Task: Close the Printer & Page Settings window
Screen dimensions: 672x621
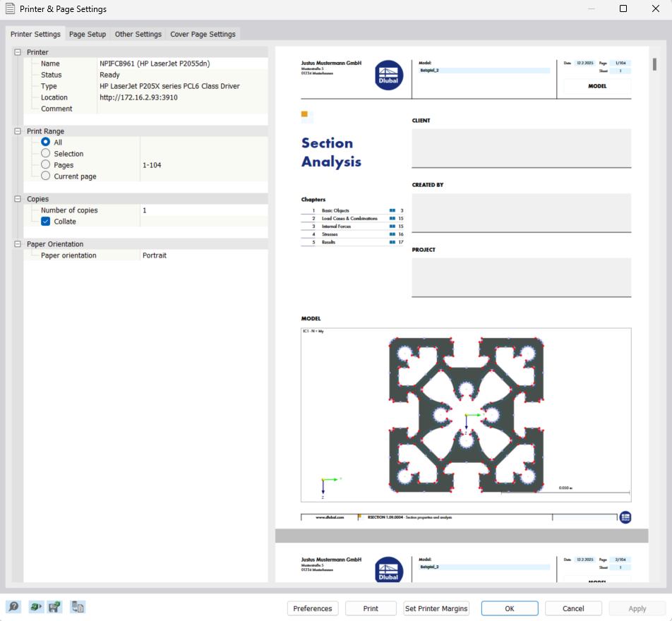Action: point(655,8)
